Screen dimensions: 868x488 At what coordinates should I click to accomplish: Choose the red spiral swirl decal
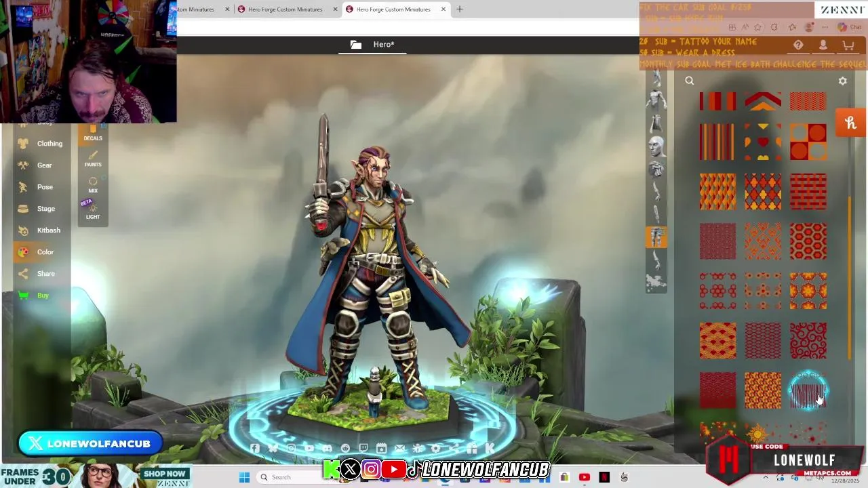tap(808, 340)
